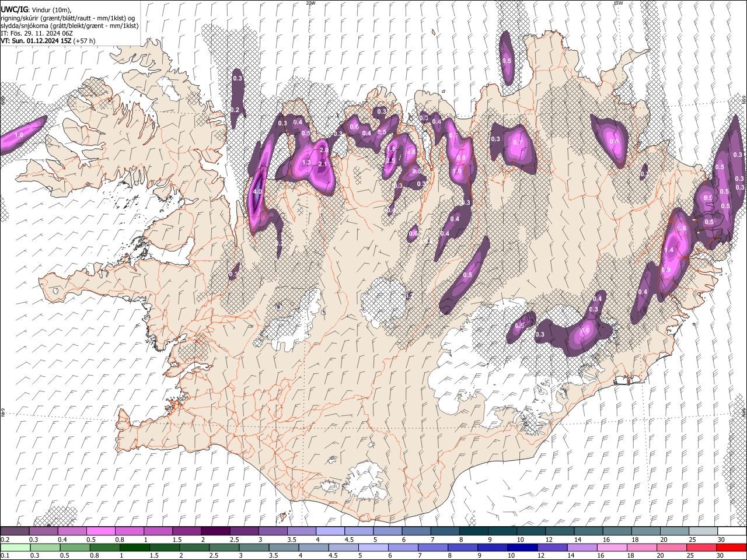Click the purple 12–14 rain legend swatch
The height and width of the screenshot is (560, 747).
(551, 548)
